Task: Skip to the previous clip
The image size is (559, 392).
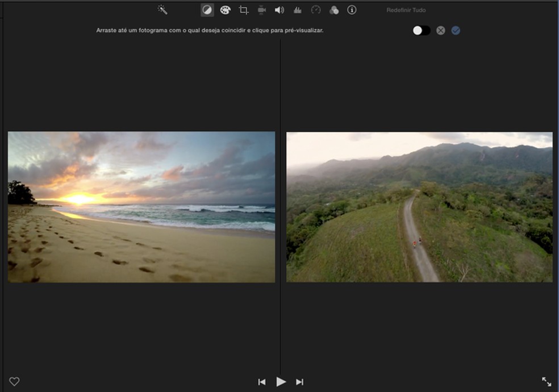Action: pyautogui.click(x=262, y=382)
